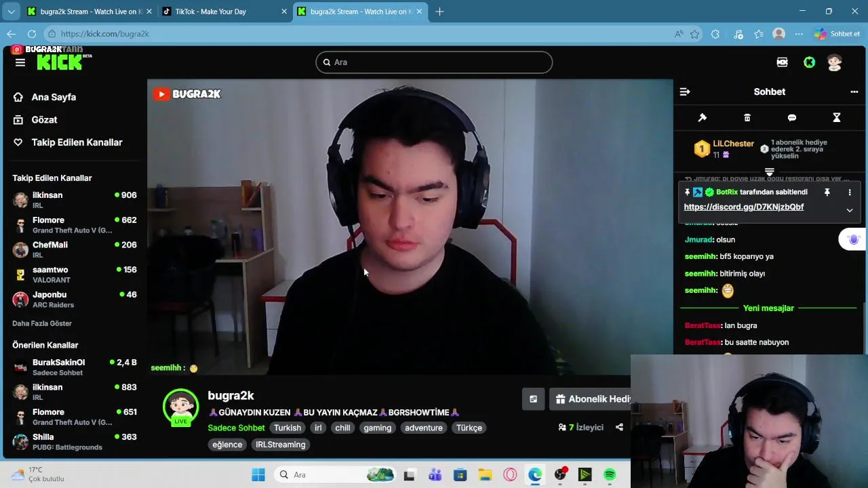Go back in browser history
Image resolution: width=868 pixels, height=488 pixels.
pos(11,34)
